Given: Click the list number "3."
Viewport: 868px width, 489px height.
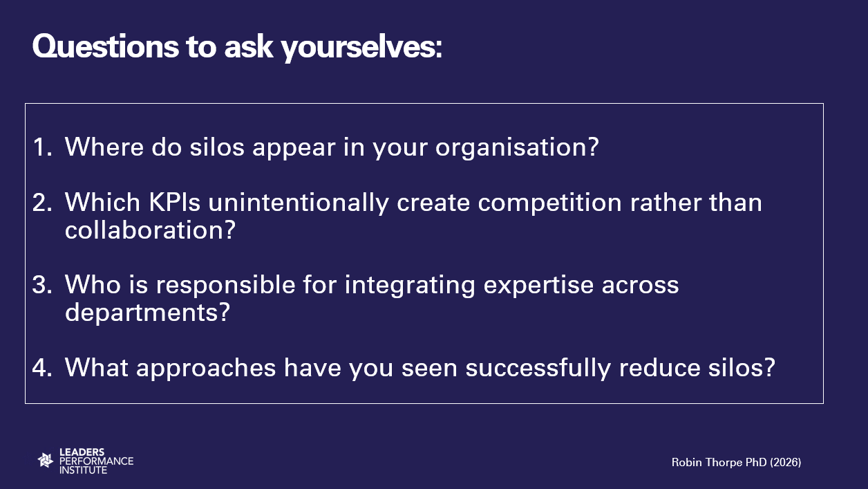Looking at the screenshot, I should click(x=42, y=285).
